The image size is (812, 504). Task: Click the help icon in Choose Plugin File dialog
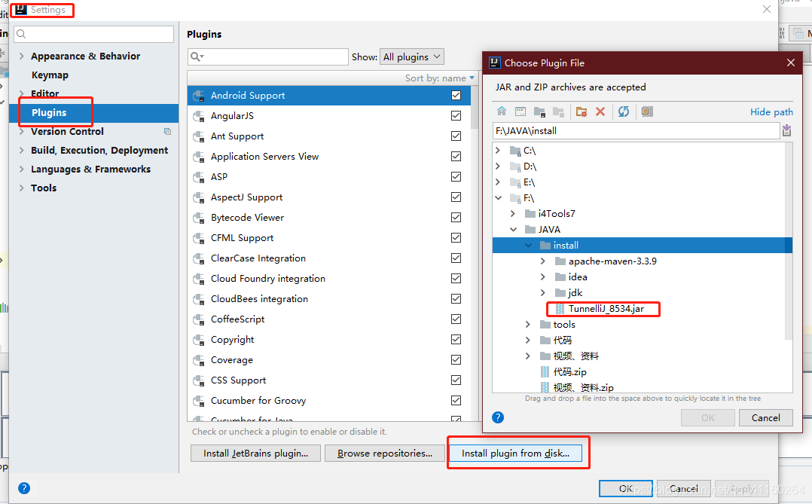point(498,417)
